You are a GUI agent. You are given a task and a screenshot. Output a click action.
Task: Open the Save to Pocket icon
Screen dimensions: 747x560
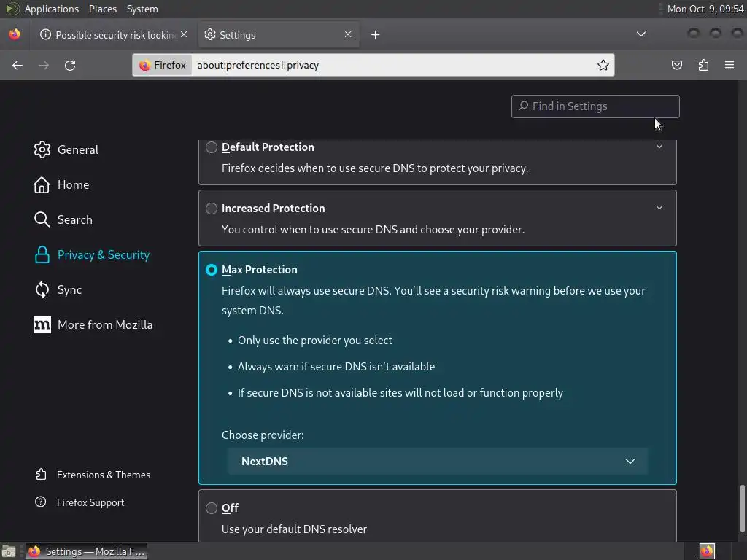pos(677,65)
